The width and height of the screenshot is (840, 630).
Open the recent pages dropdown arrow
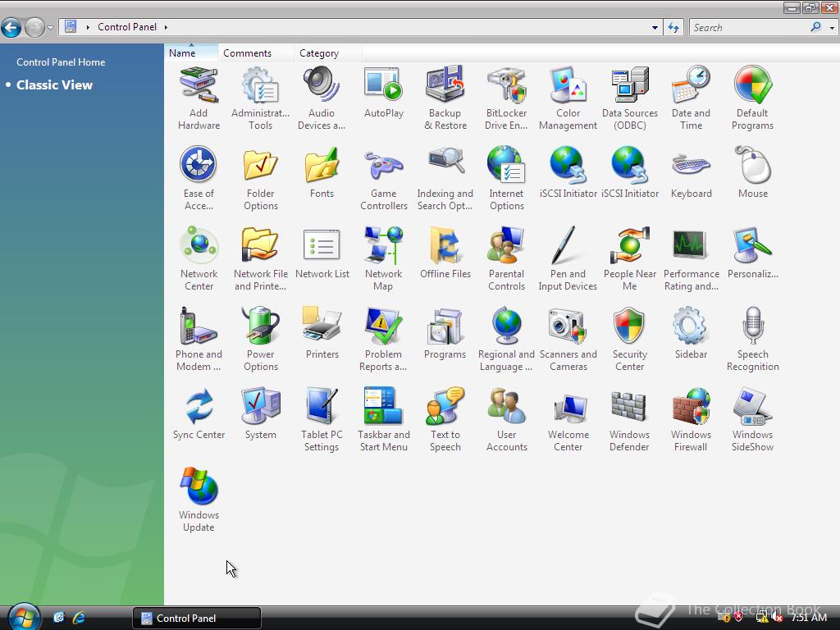pos(50,27)
